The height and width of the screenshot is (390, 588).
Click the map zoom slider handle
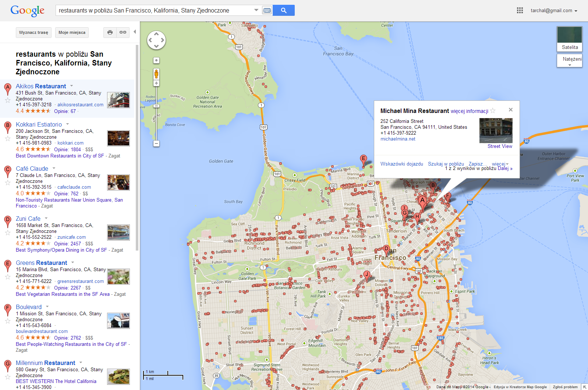pos(156,106)
